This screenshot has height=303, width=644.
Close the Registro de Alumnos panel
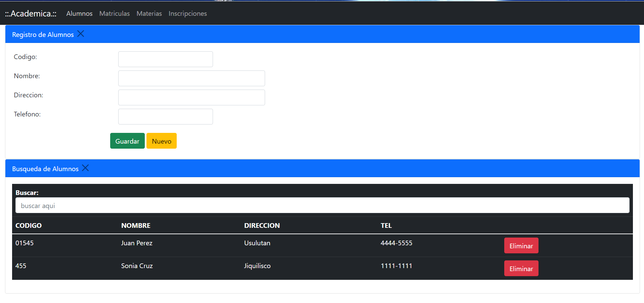tap(81, 34)
